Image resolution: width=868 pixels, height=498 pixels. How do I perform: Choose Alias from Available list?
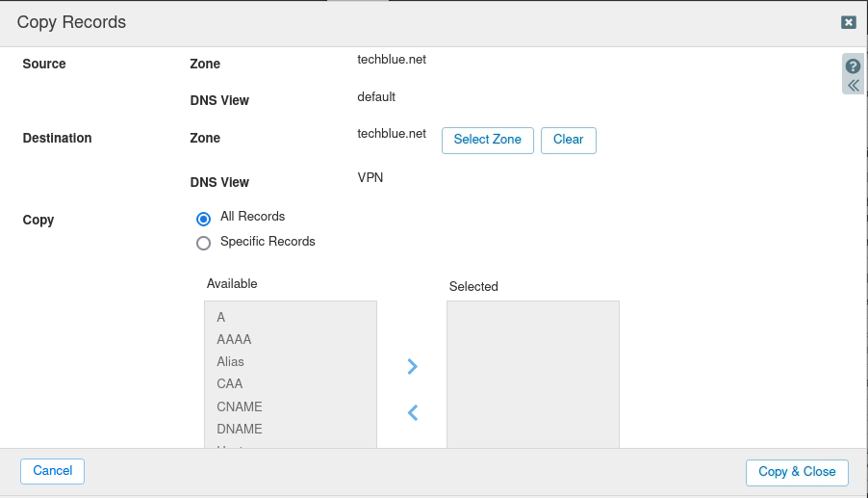[231, 362]
